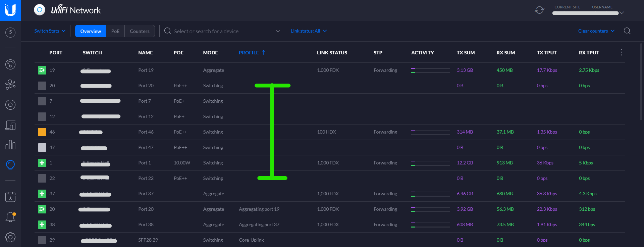Click the Insights lightbulb sidebar icon
This screenshot has width=644, height=247.
click(10, 165)
